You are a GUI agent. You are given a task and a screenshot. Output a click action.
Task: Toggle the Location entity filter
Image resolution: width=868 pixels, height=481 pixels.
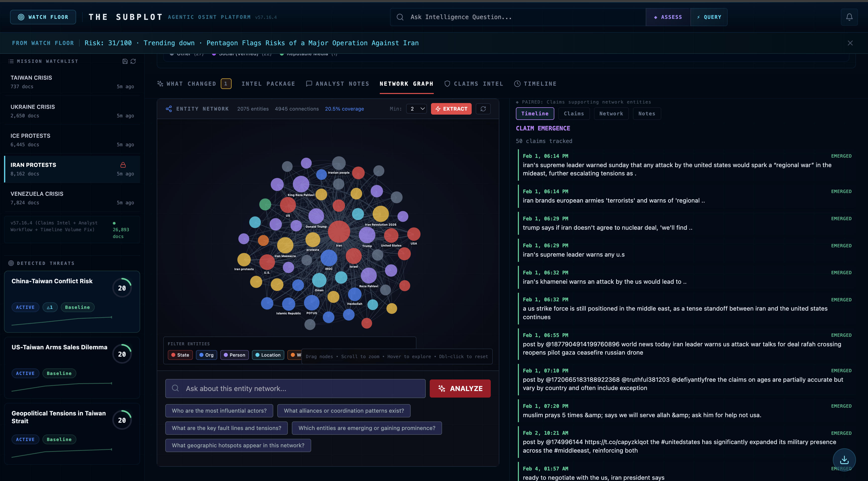[268, 355]
